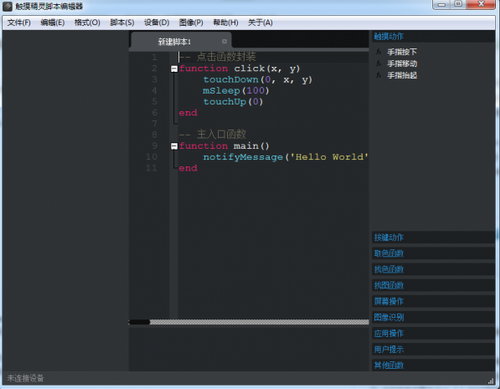Image resolution: width=500 pixels, height=389 pixels.
Task: Open the 关于(A) menu
Action: (260, 23)
